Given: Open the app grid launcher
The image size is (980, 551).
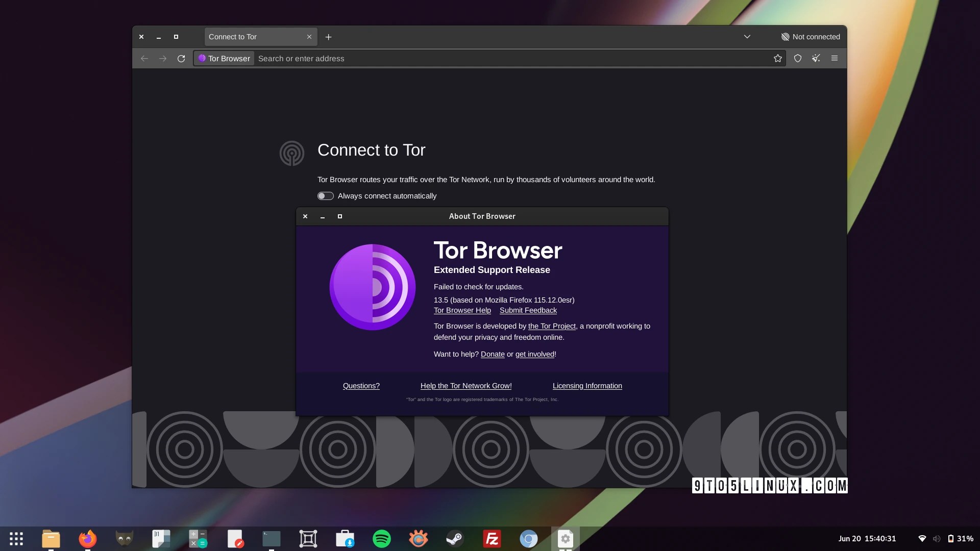Looking at the screenshot, I should (16, 539).
